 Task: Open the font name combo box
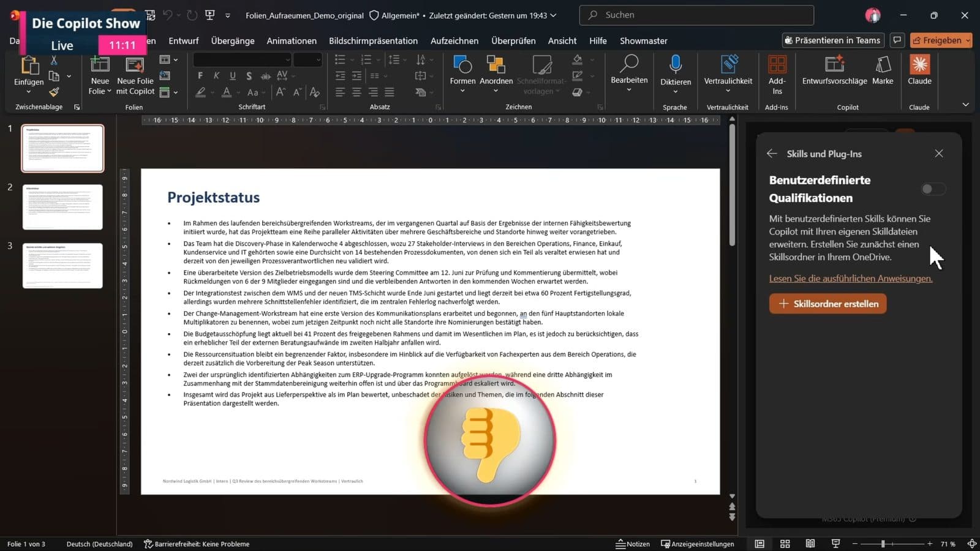[x=242, y=59]
